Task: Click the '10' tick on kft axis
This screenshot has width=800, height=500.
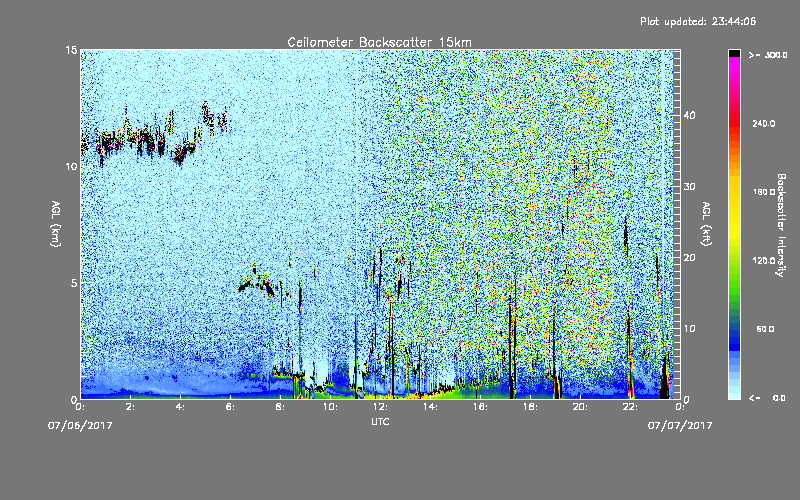Action: tap(689, 329)
